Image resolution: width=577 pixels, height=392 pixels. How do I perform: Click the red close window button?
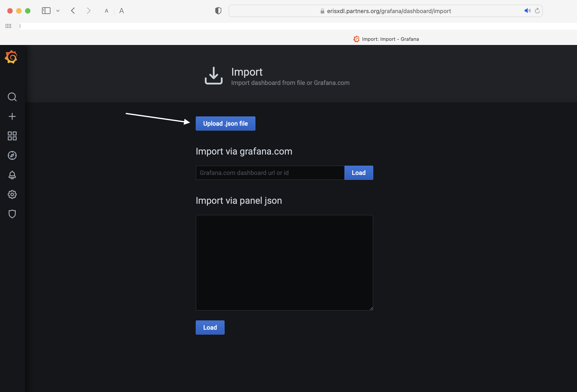point(10,11)
